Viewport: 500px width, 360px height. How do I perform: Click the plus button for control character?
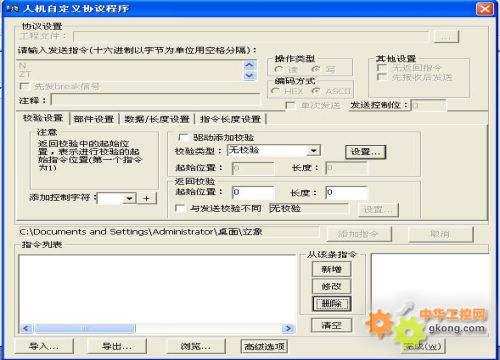[147, 198]
